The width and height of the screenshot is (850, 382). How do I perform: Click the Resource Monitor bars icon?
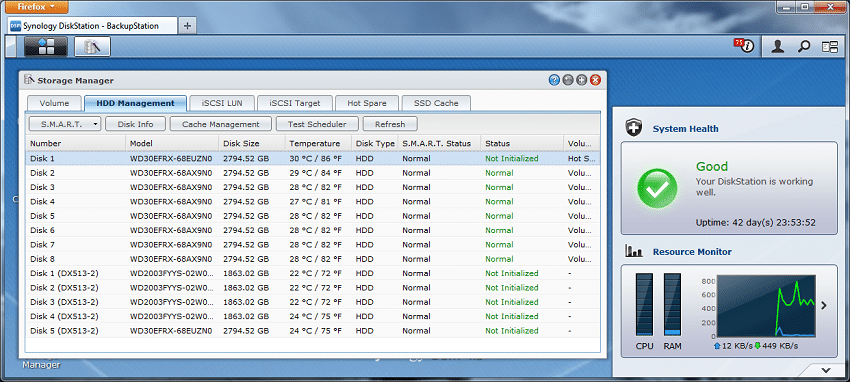[633, 251]
